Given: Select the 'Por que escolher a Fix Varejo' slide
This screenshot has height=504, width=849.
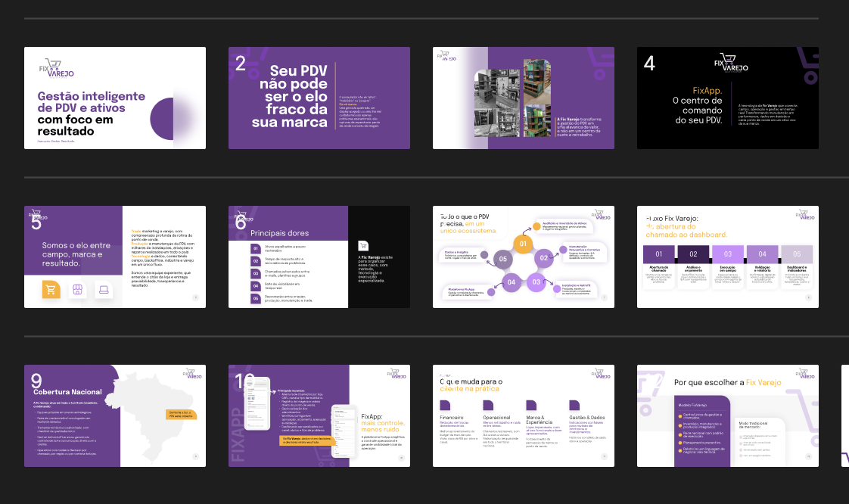Looking at the screenshot, I should click(x=727, y=415).
